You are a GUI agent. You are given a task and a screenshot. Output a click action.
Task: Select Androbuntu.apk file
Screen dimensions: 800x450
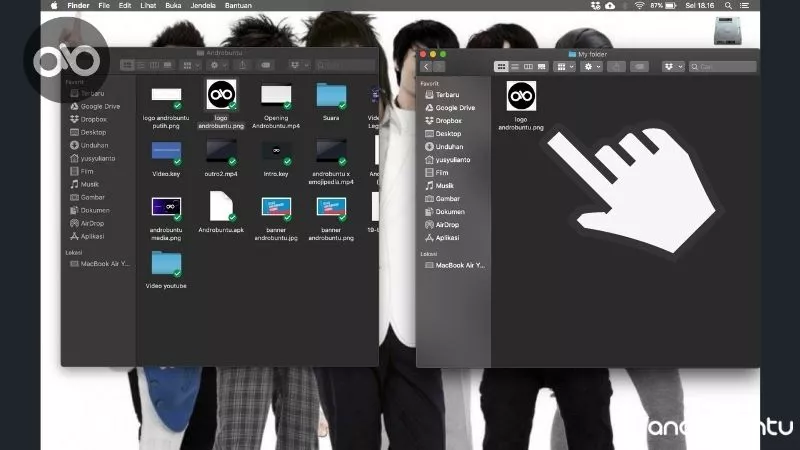(221, 212)
